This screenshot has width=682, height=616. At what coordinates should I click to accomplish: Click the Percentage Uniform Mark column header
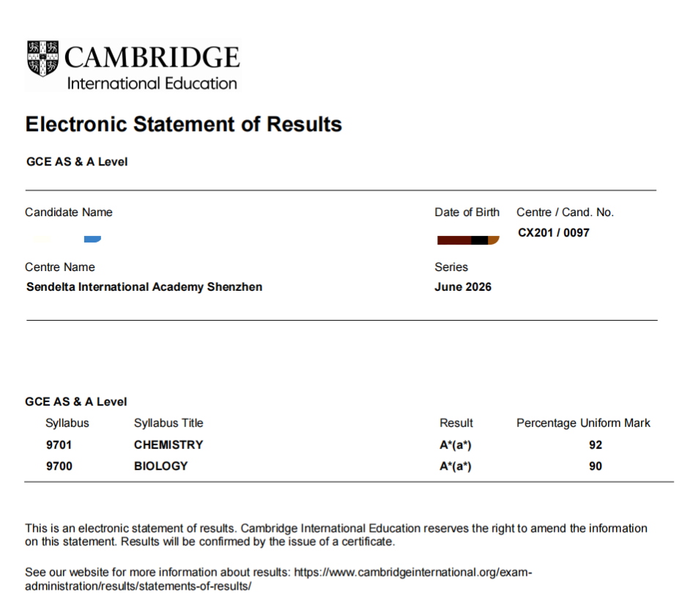coord(583,423)
